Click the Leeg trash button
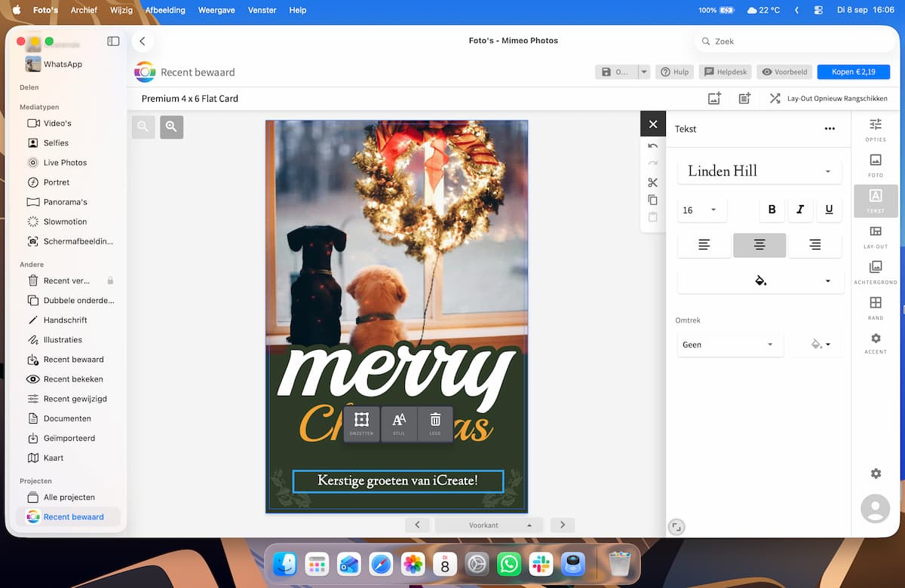The image size is (905, 588). [x=435, y=424]
